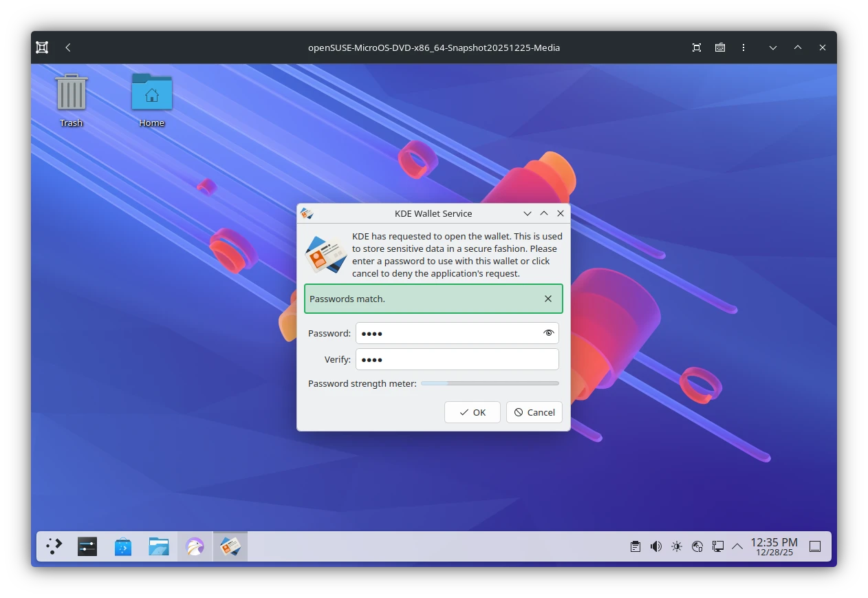Screen dimensions: 868x598
Task: Open the Klipper clipboard tool
Action: pos(635,546)
